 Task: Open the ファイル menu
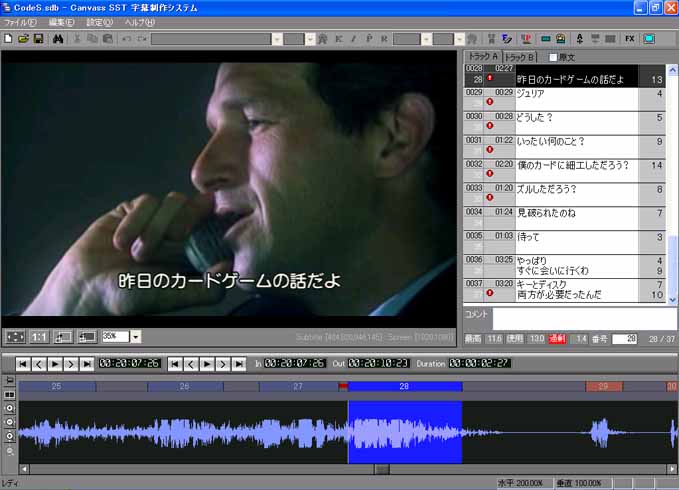pyautogui.click(x=20, y=22)
